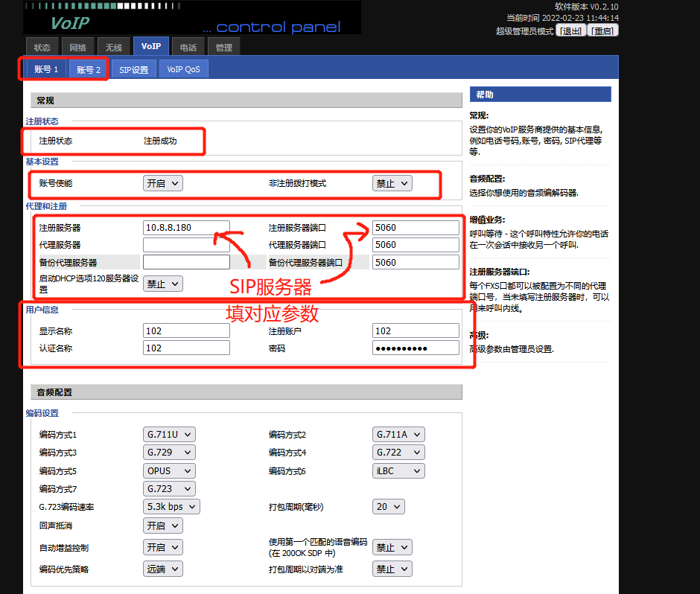Viewport: 700px width, 594px height.
Task: Toggle the 回声抵消 setting dropdown
Action: point(162,526)
